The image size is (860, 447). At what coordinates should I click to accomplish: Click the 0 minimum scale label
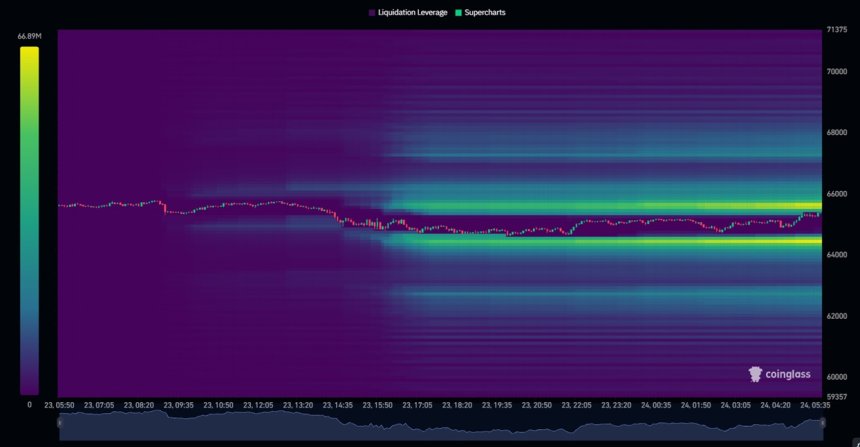[x=30, y=405]
